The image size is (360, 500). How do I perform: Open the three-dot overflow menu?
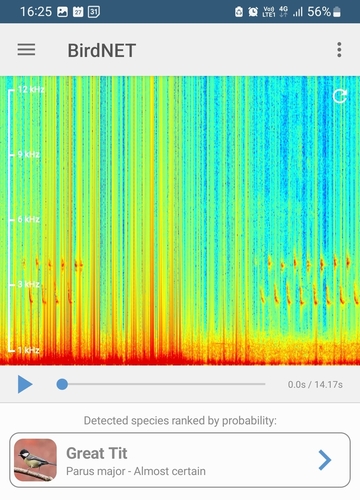click(339, 50)
